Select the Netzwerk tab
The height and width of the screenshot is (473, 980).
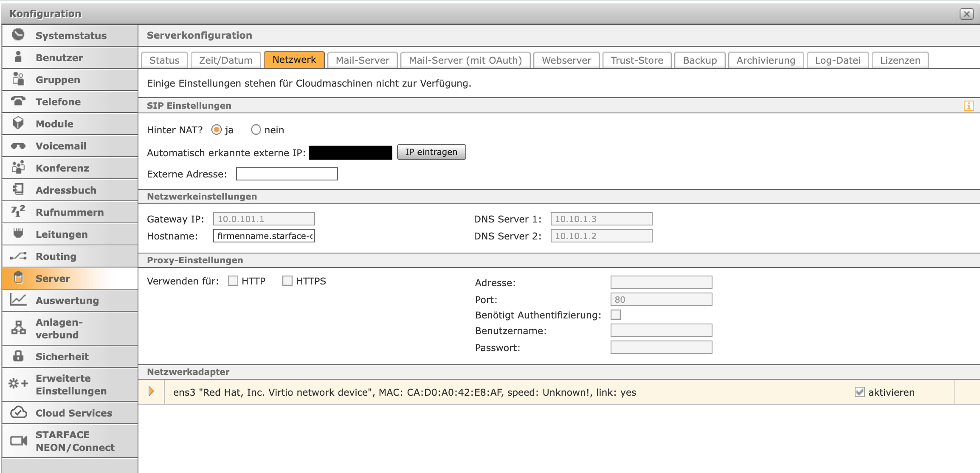(x=294, y=59)
